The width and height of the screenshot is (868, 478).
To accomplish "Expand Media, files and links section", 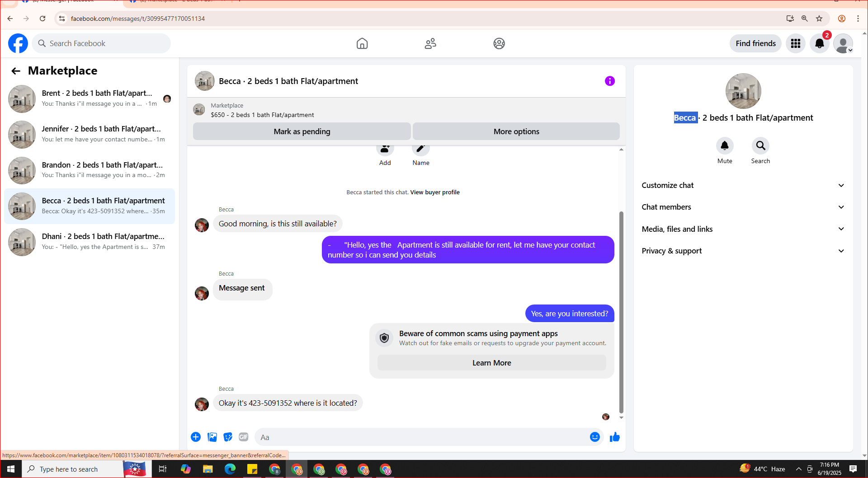I will pyautogui.click(x=743, y=229).
